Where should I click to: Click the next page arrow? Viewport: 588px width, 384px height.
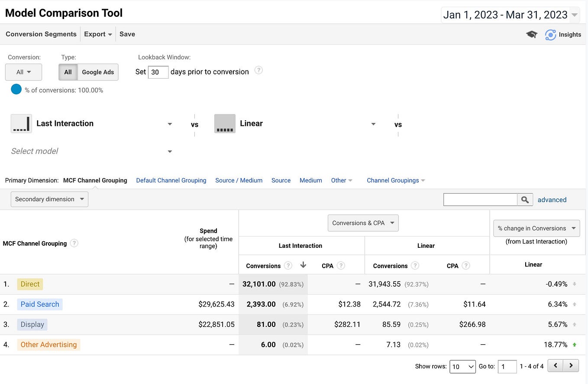571,365
